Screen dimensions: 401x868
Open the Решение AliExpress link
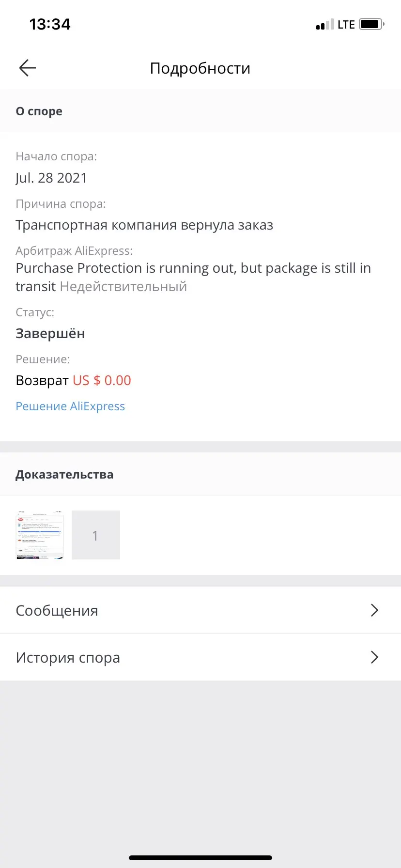click(70, 406)
